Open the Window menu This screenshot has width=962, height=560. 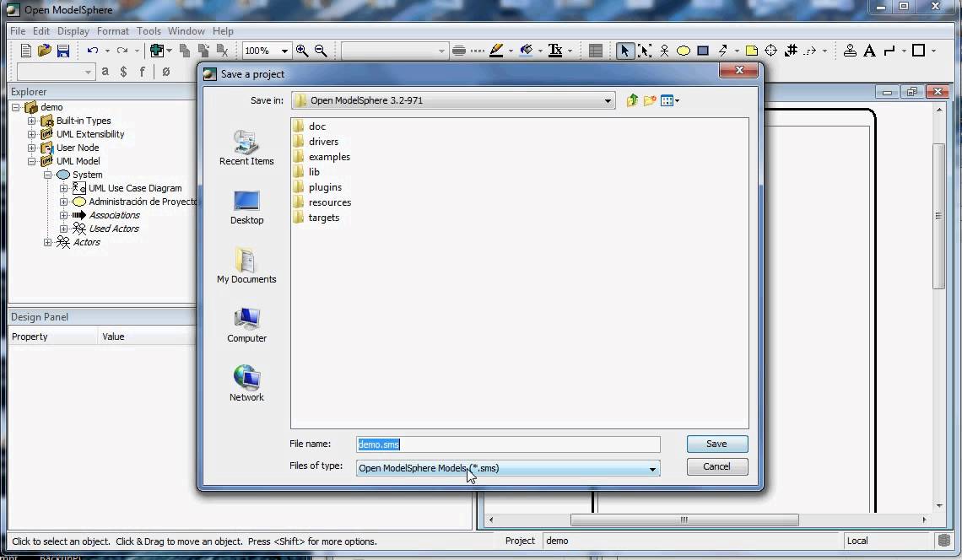click(186, 30)
